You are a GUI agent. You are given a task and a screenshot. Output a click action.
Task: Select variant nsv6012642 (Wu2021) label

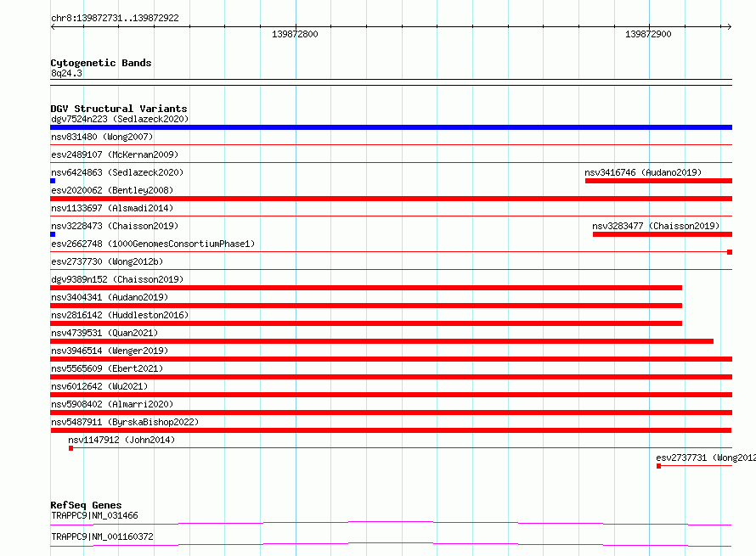click(99, 386)
